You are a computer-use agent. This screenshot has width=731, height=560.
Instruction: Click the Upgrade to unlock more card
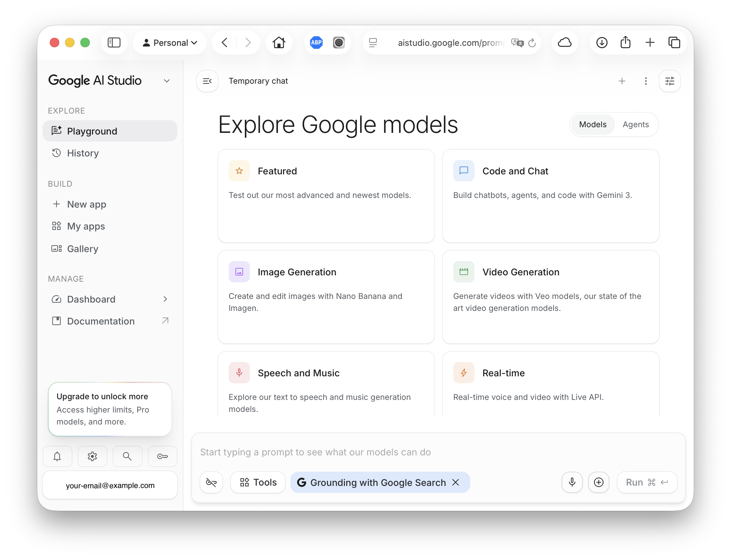110,409
